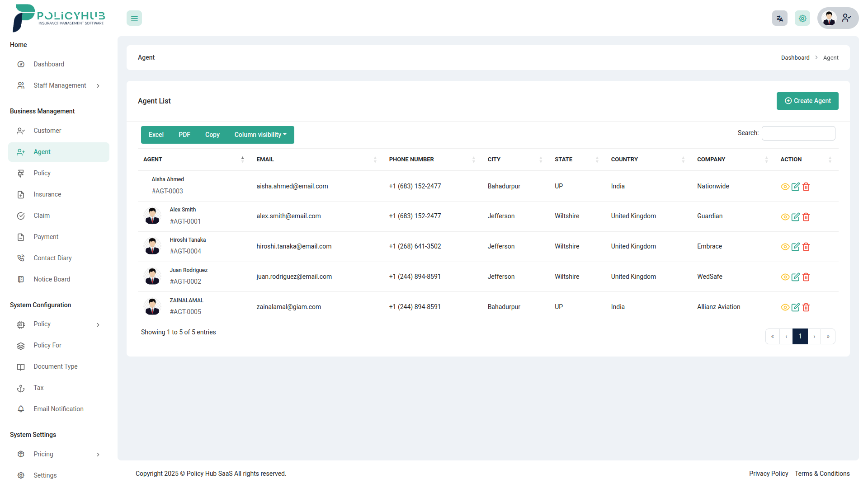The width and height of the screenshot is (868, 488).
Task: View Alex Smith's agent details
Action: point(785,217)
